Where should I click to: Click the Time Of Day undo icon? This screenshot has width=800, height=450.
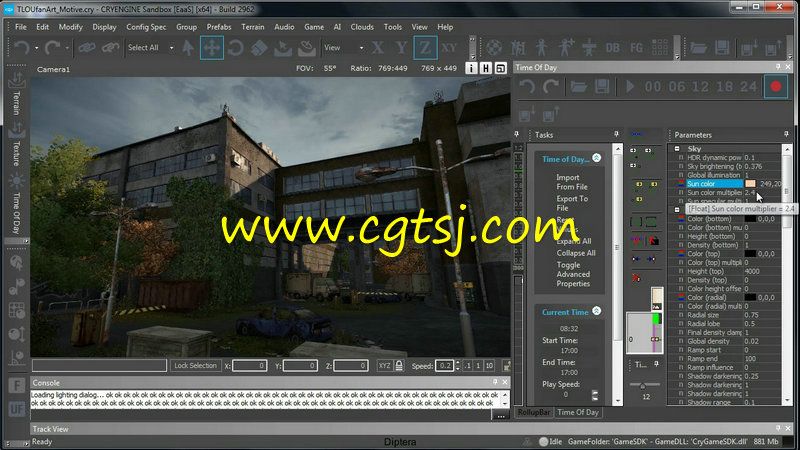tap(527, 87)
